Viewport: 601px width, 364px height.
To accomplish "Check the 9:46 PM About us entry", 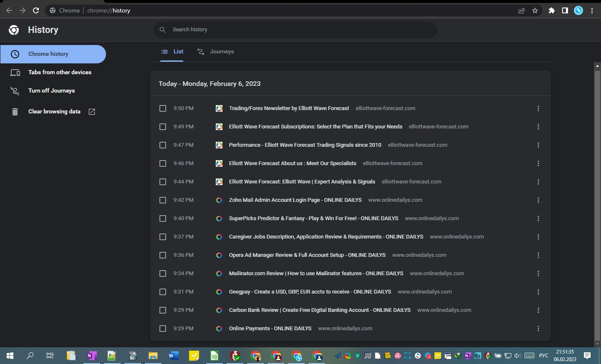I will pos(163,163).
